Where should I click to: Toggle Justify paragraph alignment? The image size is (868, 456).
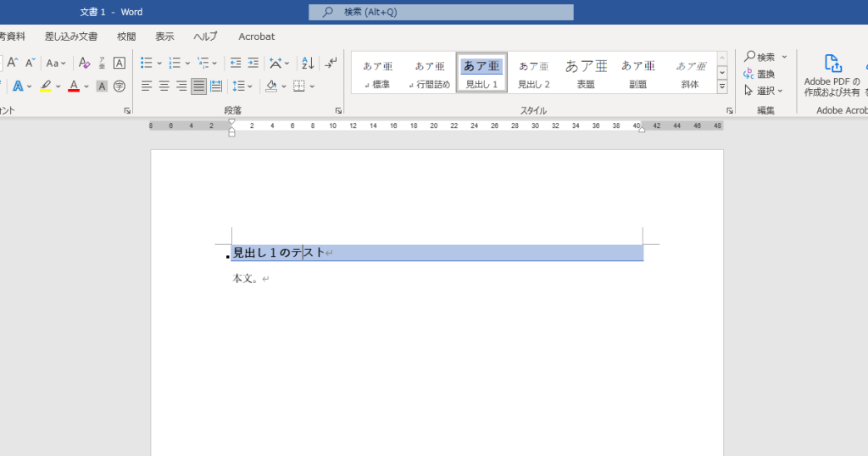[198, 86]
